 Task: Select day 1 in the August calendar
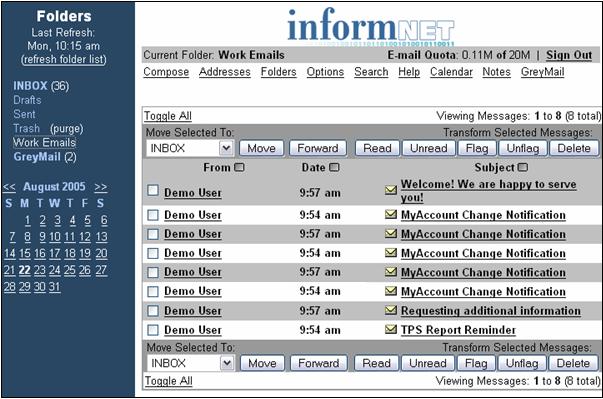point(27,220)
